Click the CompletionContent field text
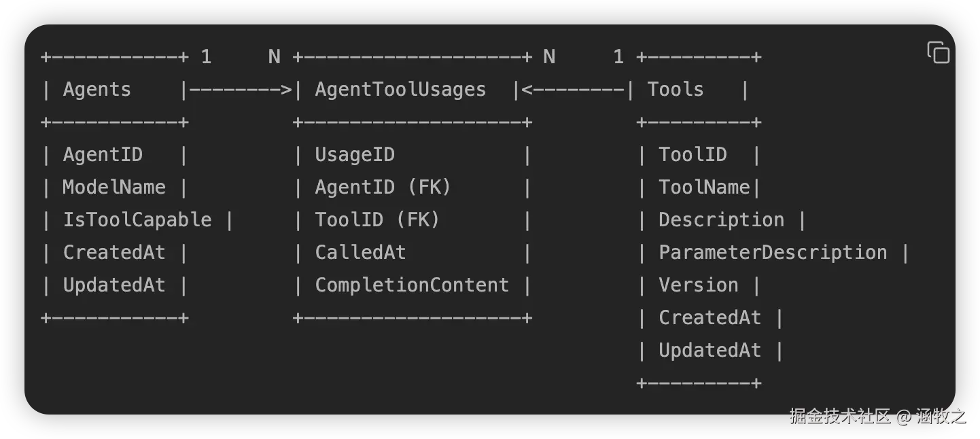This screenshot has width=980, height=439. click(x=412, y=285)
